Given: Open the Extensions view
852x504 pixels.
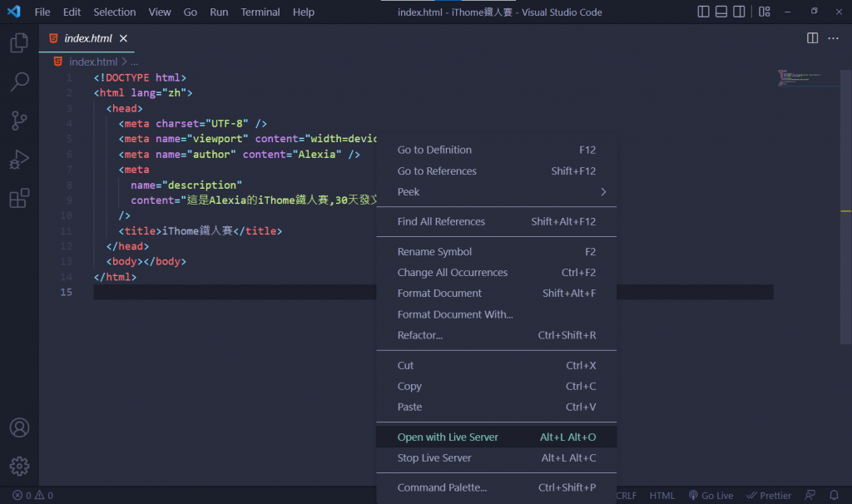Looking at the screenshot, I should (19, 198).
